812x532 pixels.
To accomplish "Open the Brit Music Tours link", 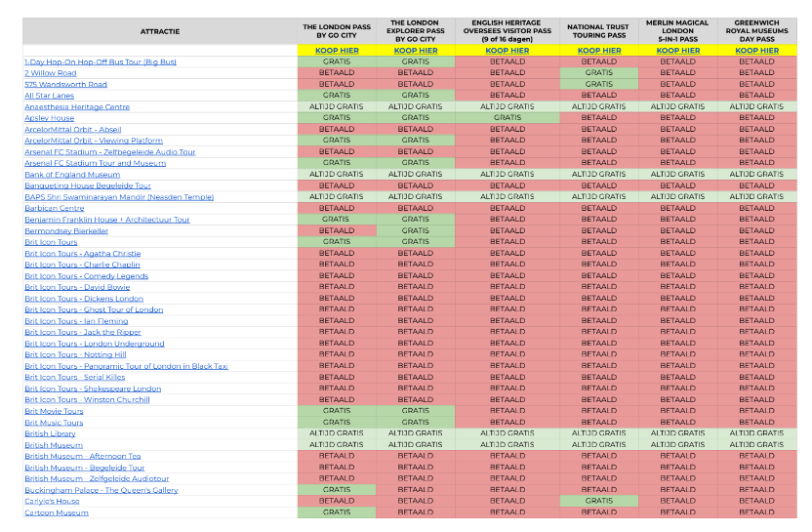I will point(54,423).
